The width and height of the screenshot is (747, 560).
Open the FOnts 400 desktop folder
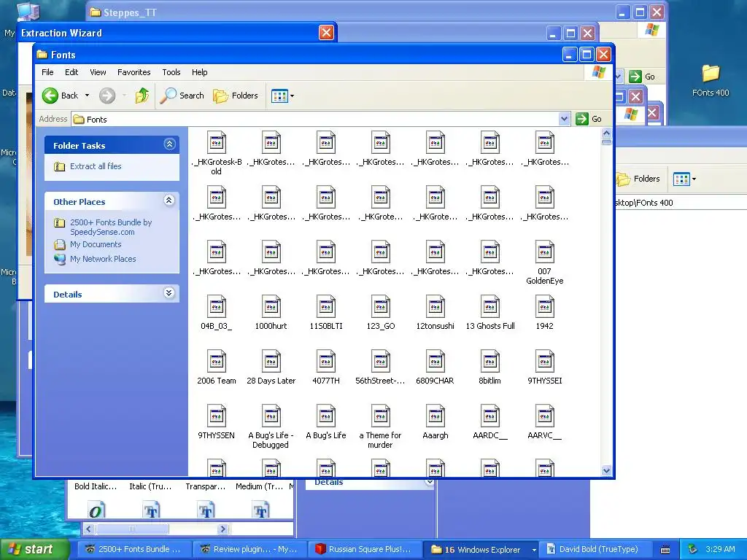tap(711, 80)
